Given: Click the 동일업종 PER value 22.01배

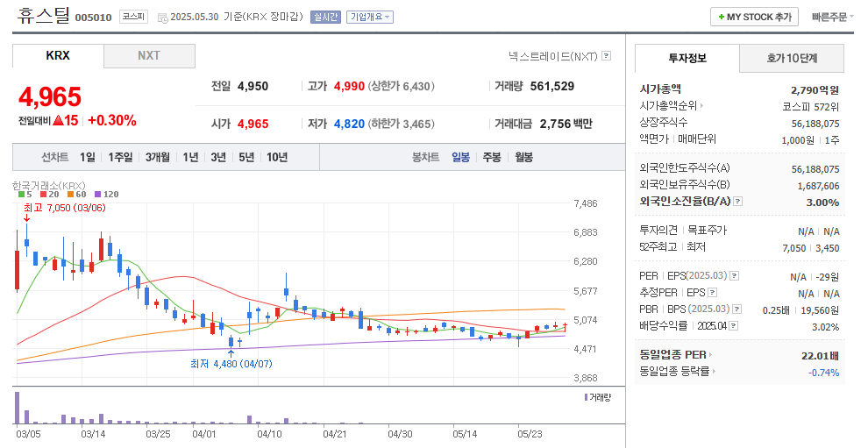Looking at the screenshot, I should [821, 356].
